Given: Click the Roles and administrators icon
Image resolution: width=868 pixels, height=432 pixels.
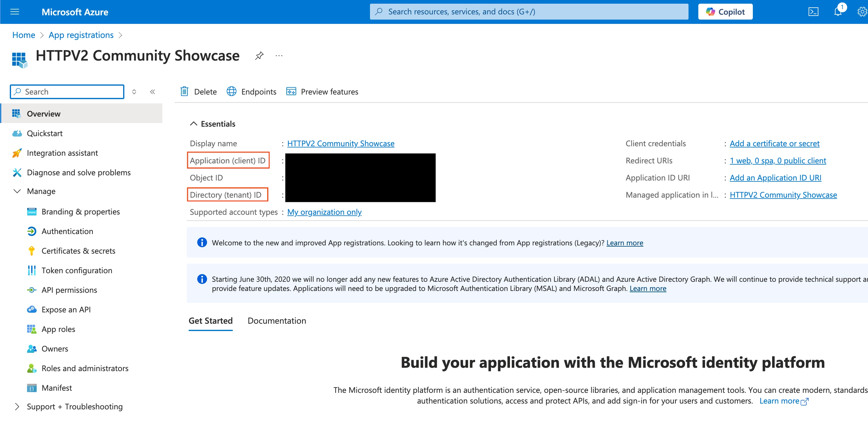Looking at the screenshot, I should point(32,368).
